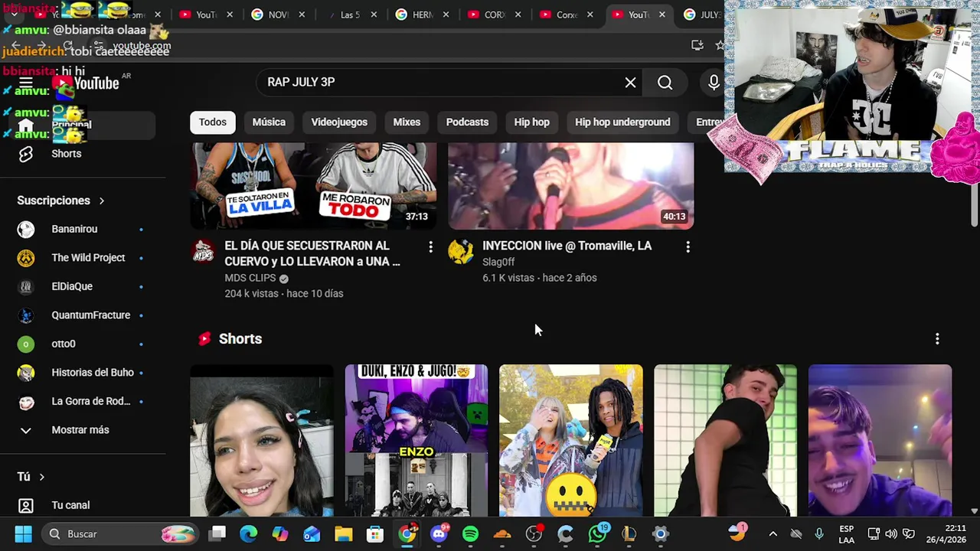Select the Mixes filter chip

[407, 122]
